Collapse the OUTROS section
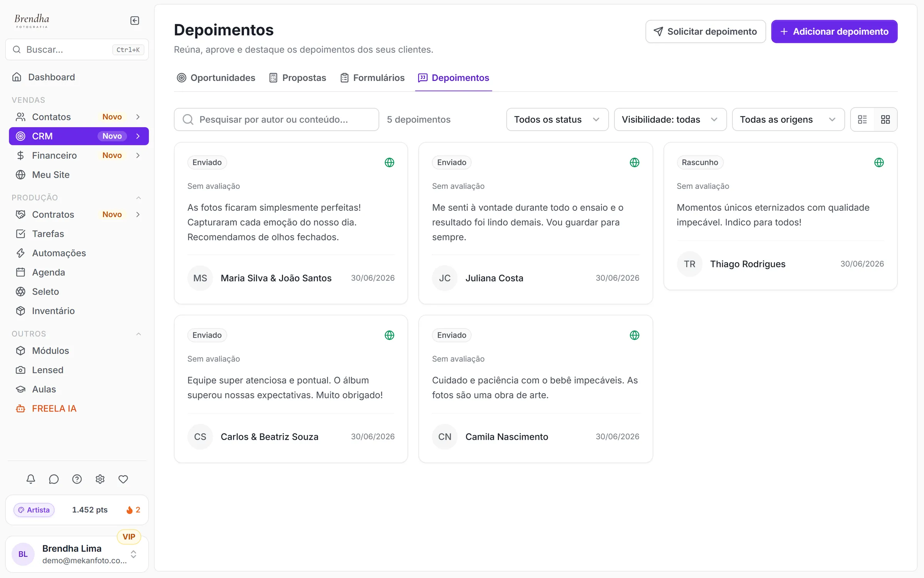This screenshot has width=924, height=578. (139, 334)
